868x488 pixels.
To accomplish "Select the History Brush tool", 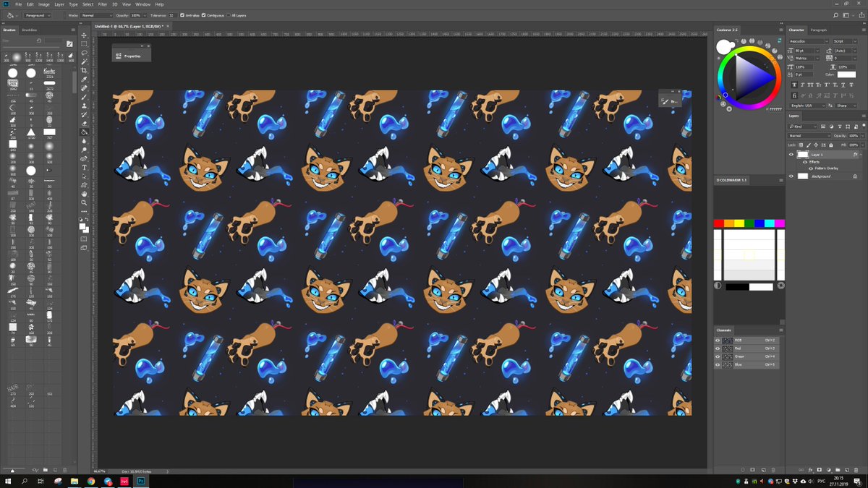I will coord(84,115).
